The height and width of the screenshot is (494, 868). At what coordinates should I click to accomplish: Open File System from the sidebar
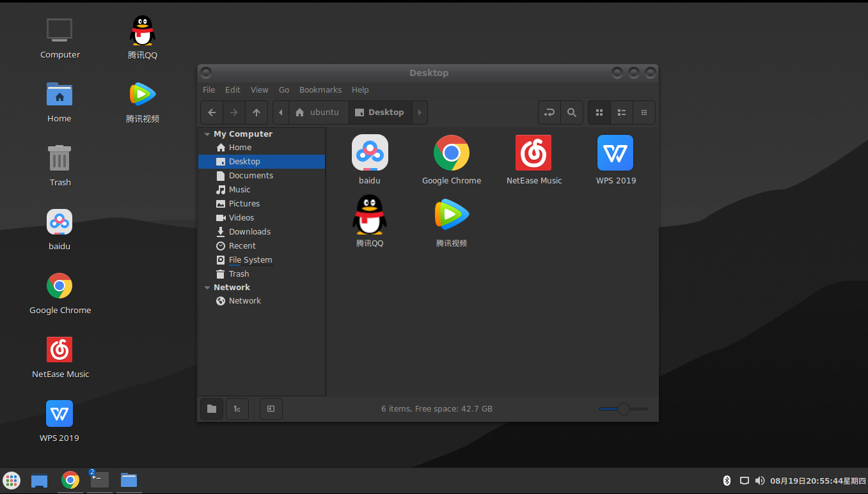point(262,260)
